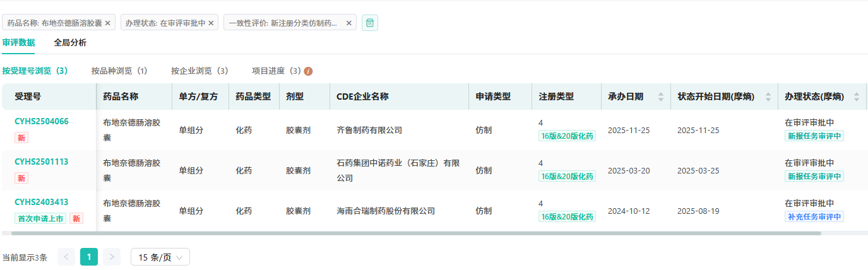Click page number 1 button
This screenshot has height=270, width=868.
pos(89,257)
